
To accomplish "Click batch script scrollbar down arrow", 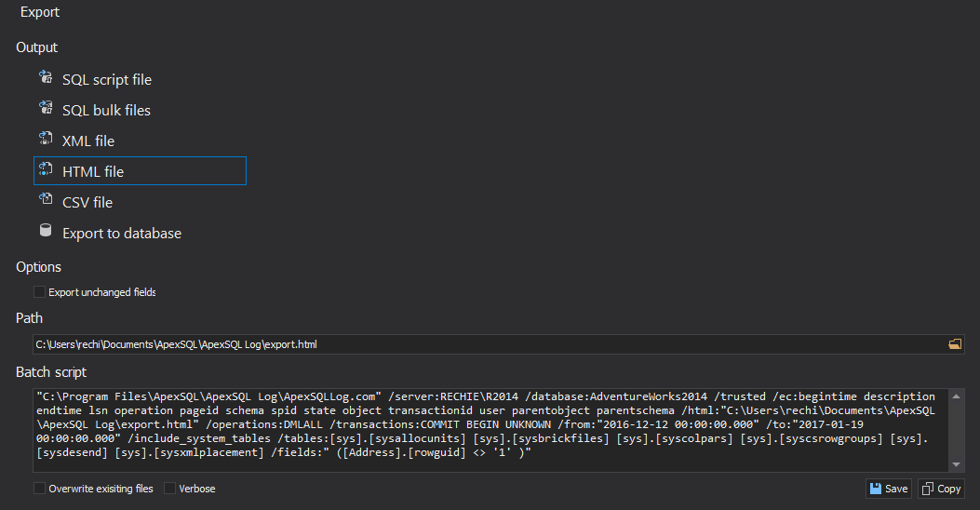I will coord(956,464).
